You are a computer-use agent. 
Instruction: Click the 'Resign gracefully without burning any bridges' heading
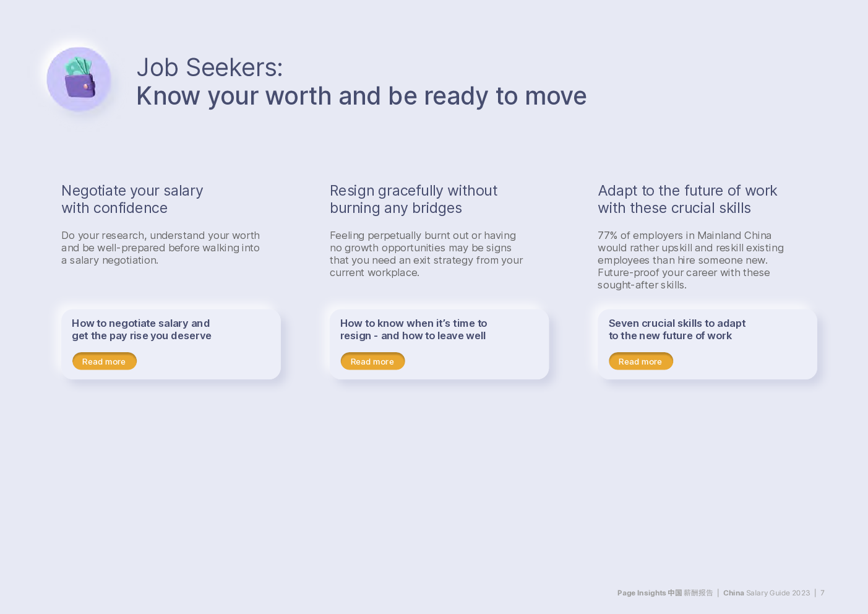[413, 199]
